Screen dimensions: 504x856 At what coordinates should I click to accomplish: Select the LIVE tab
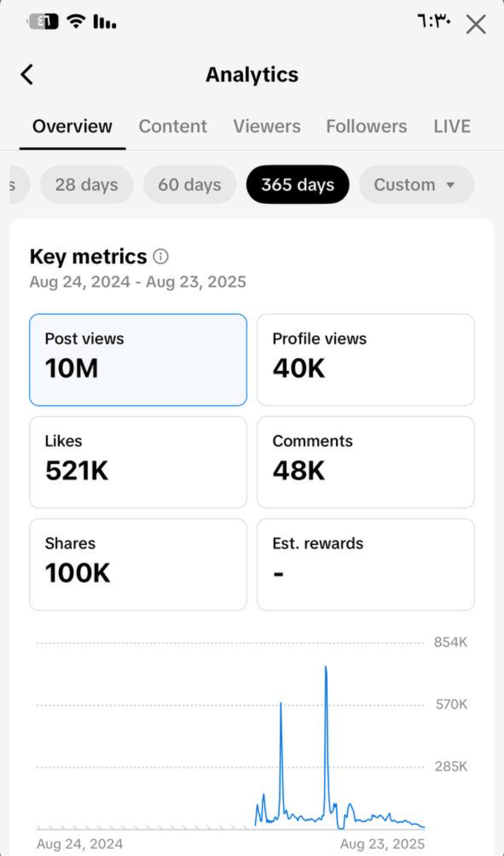[x=452, y=127]
